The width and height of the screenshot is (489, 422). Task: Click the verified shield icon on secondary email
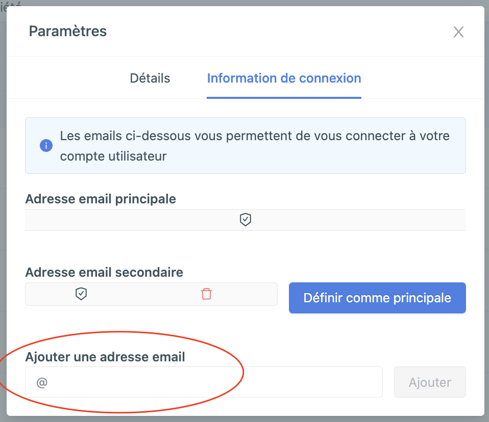pyautogui.click(x=81, y=294)
